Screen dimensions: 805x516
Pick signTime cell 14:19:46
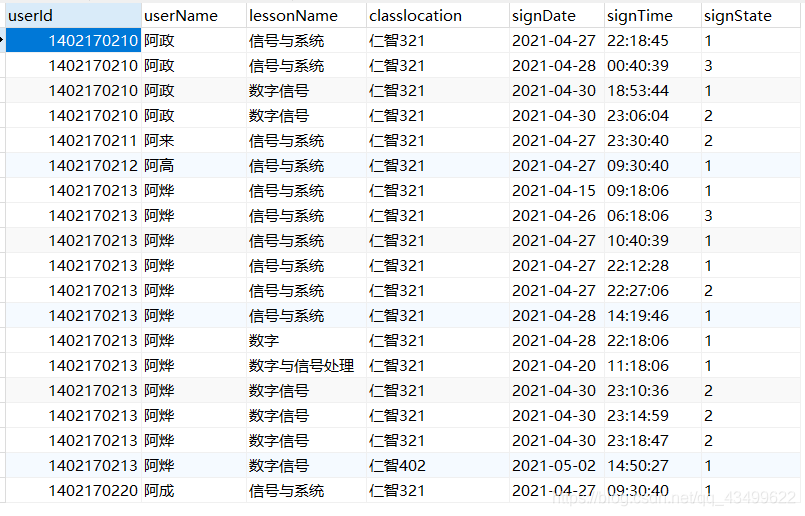[653, 316]
